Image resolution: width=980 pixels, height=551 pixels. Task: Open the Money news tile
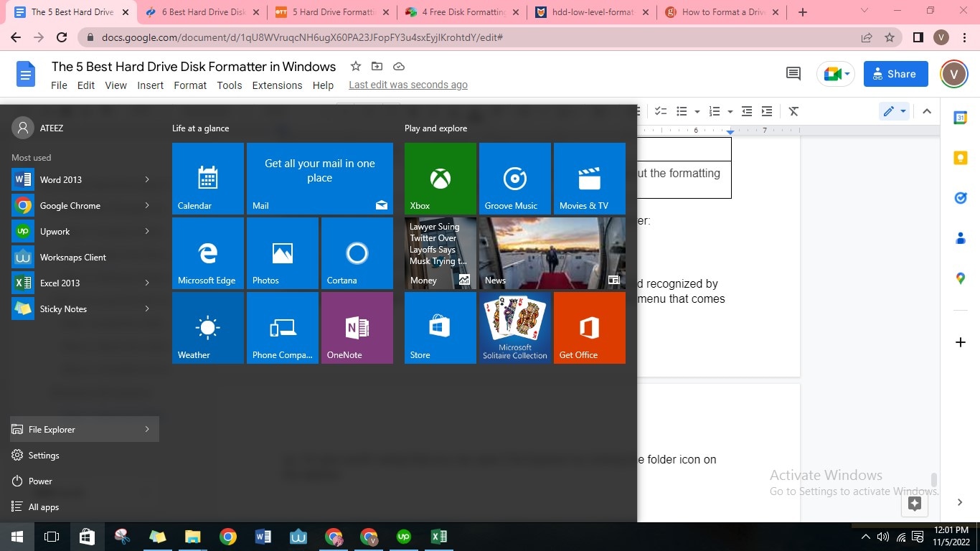[x=440, y=253]
